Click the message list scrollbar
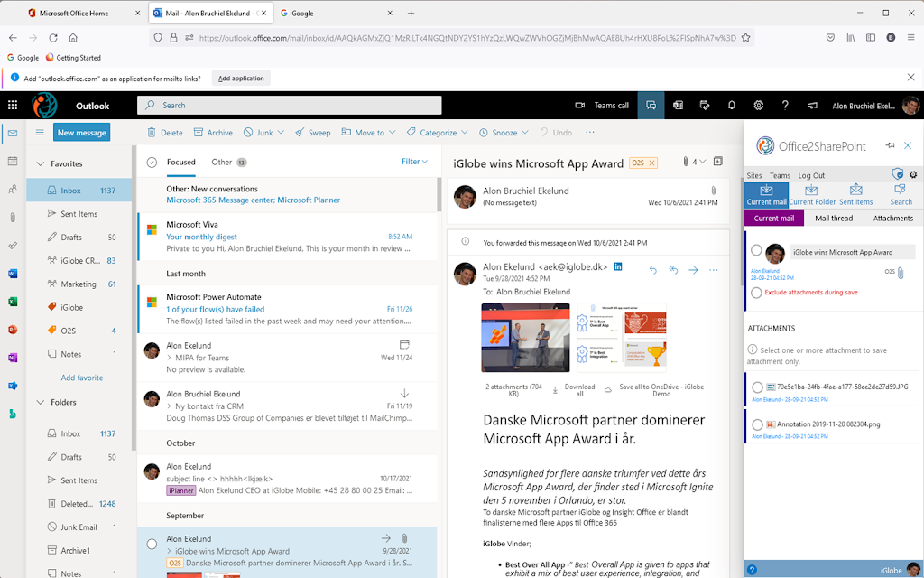The image size is (924, 578). coord(439,195)
